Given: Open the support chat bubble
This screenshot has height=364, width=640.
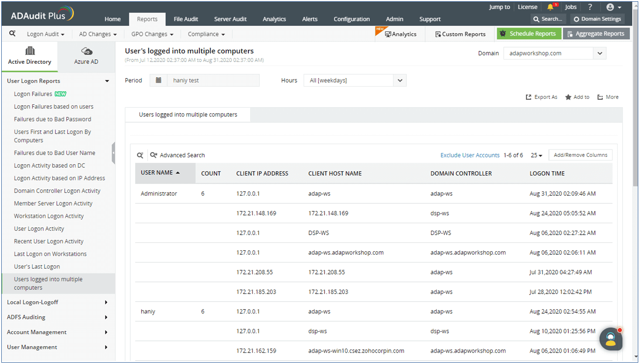Looking at the screenshot, I should [x=611, y=339].
